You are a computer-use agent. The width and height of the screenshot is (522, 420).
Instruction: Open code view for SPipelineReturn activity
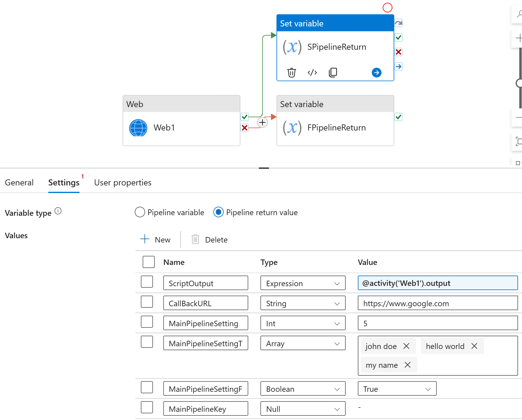[312, 72]
